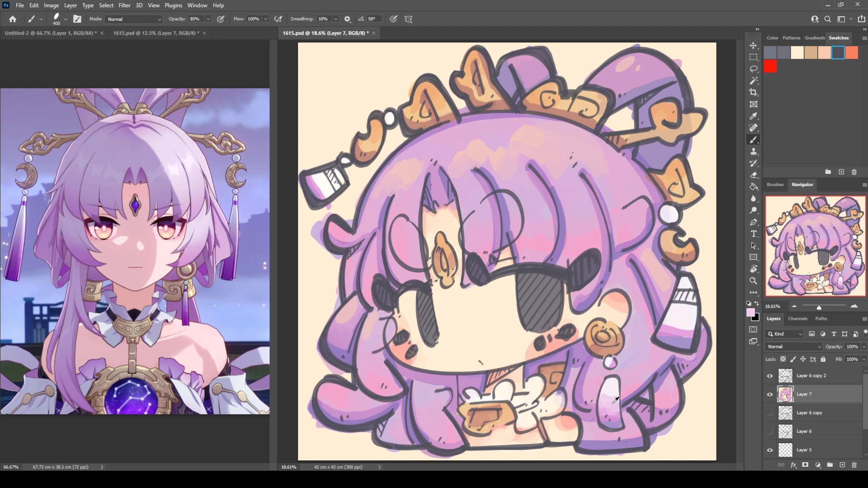
Task: Open the Home screen icon
Action: click(x=13, y=19)
